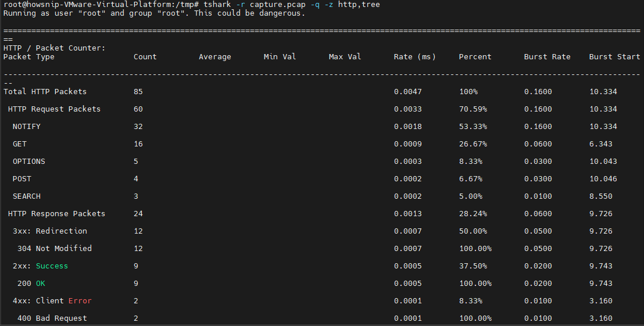Click the rate value 0.0013
644x326 pixels.
pyautogui.click(x=408, y=213)
